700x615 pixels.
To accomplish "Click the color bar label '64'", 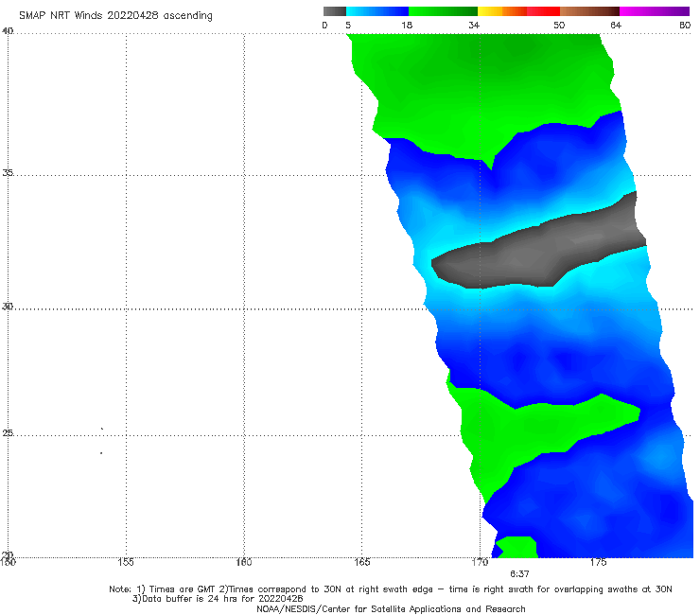I will (x=616, y=26).
